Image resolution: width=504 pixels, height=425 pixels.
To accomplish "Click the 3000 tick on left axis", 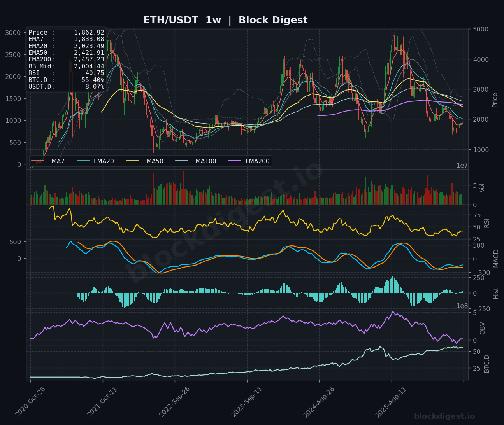I will click(x=13, y=33).
